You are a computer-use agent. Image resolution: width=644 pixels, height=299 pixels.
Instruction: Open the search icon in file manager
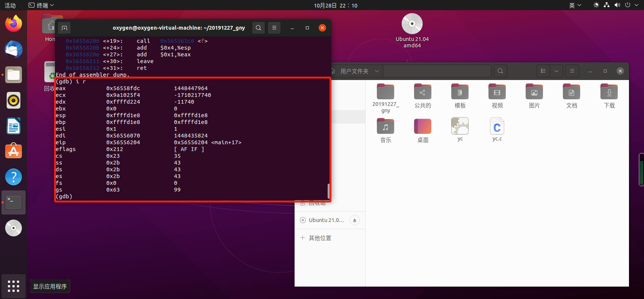click(500, 71)
